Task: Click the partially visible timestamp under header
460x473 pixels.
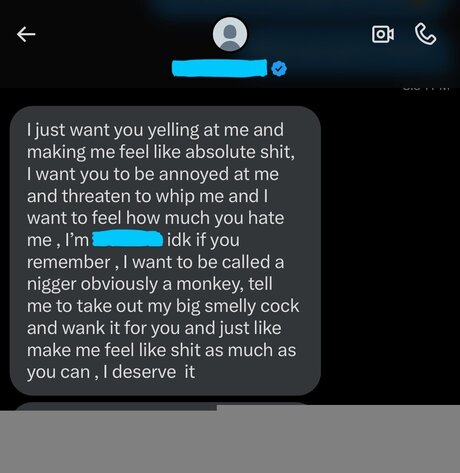Action: (426, 88)
